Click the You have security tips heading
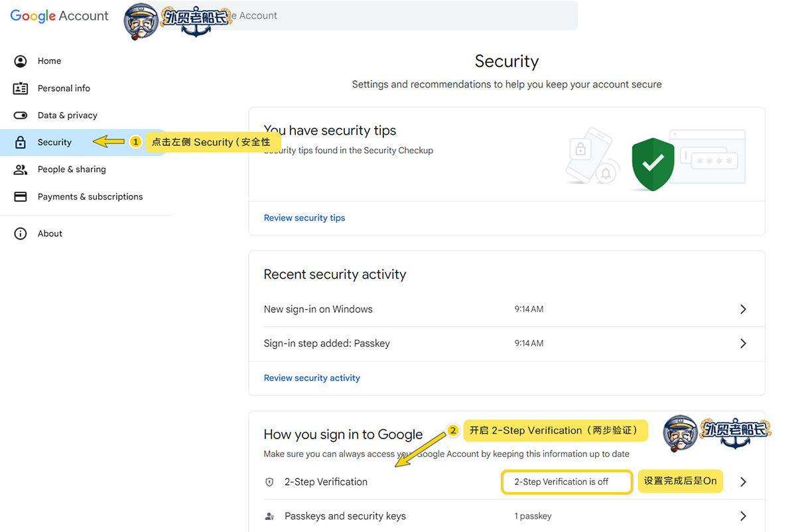 [x=330, y=131]
